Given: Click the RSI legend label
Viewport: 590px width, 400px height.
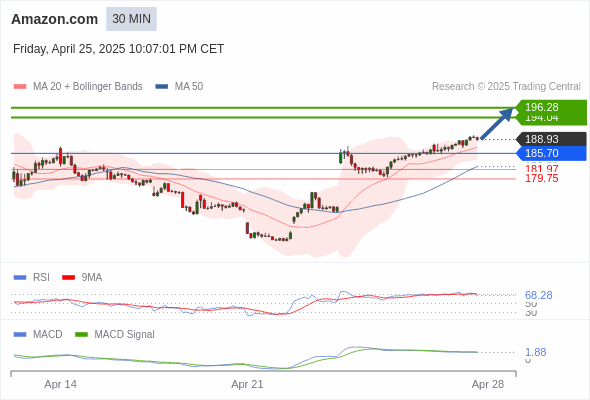Looking at the screenshot, I should pos(41,278).
